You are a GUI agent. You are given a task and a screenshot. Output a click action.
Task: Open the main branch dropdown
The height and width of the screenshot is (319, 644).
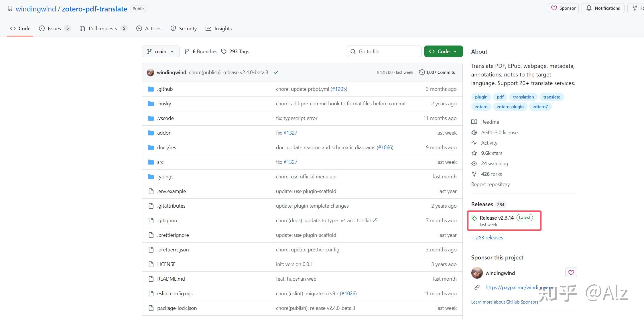pos(161,52)
